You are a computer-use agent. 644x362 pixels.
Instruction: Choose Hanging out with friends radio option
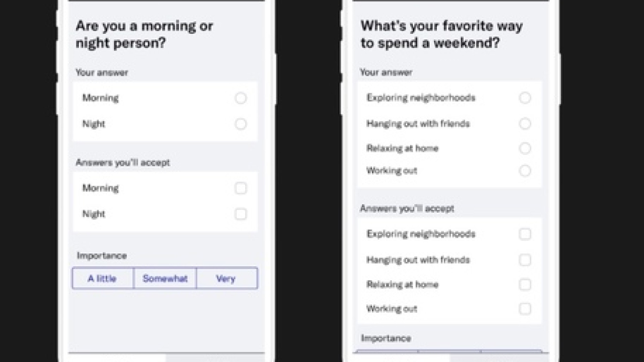coord(525,124)
